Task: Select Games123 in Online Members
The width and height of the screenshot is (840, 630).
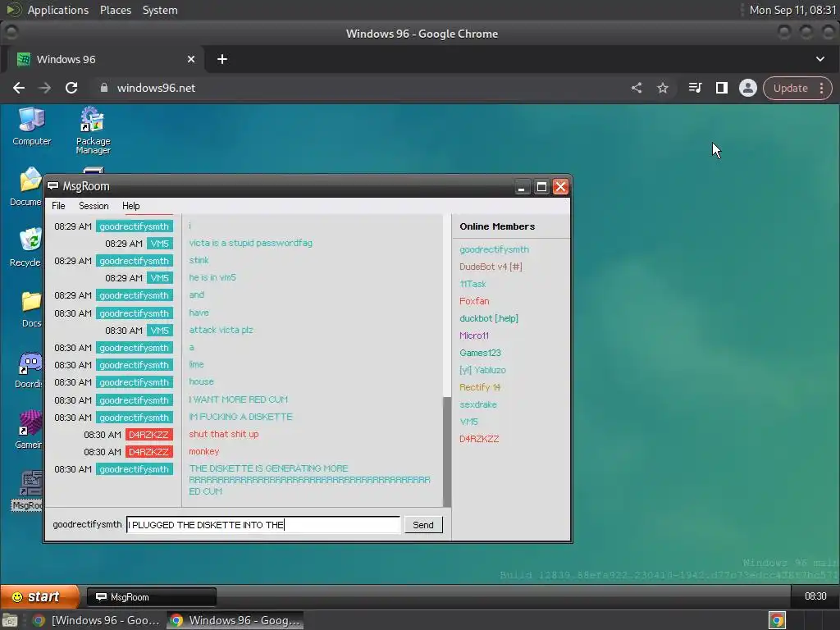Action: 480,353
